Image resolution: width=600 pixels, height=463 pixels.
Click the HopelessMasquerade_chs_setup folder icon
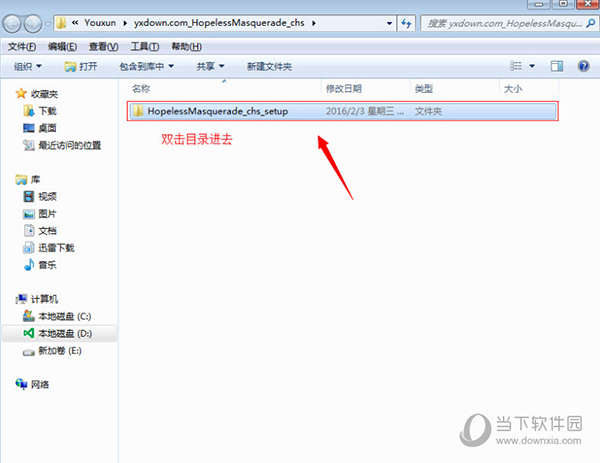coord(138,111)
